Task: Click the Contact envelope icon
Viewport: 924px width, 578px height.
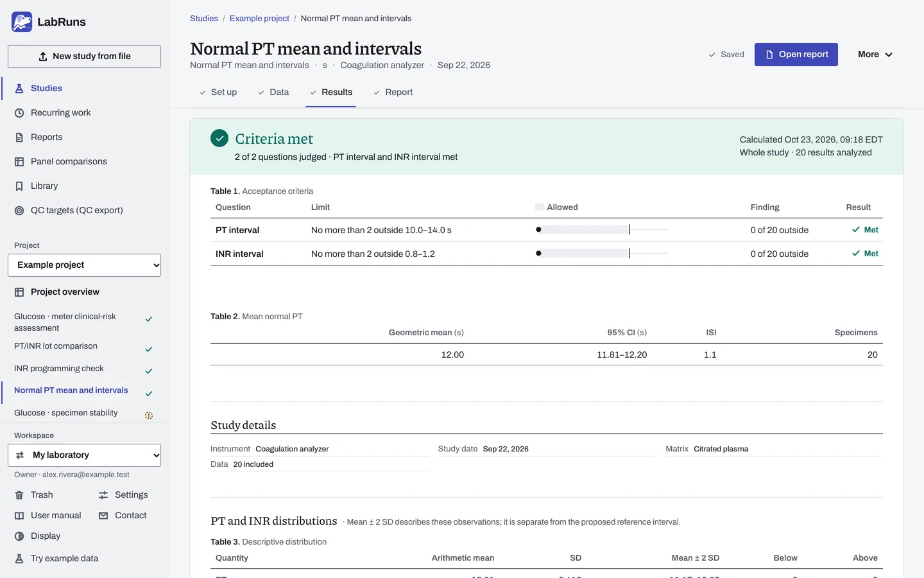Action: [103, 516]
